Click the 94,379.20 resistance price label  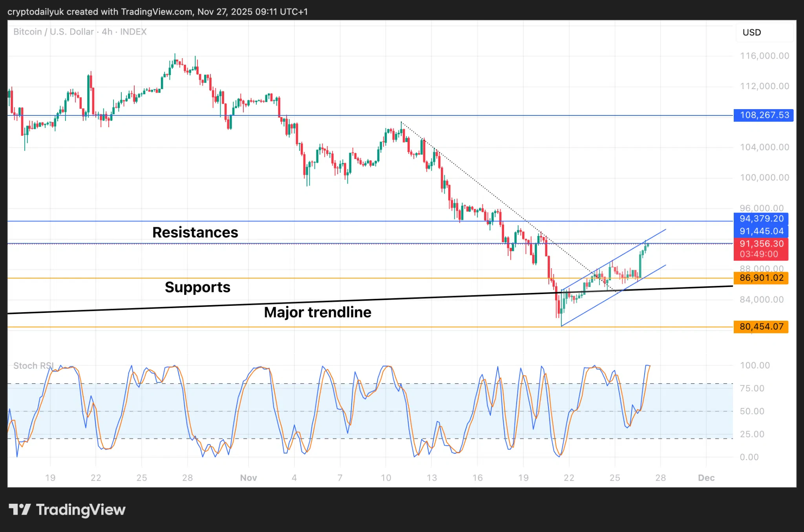761,219
